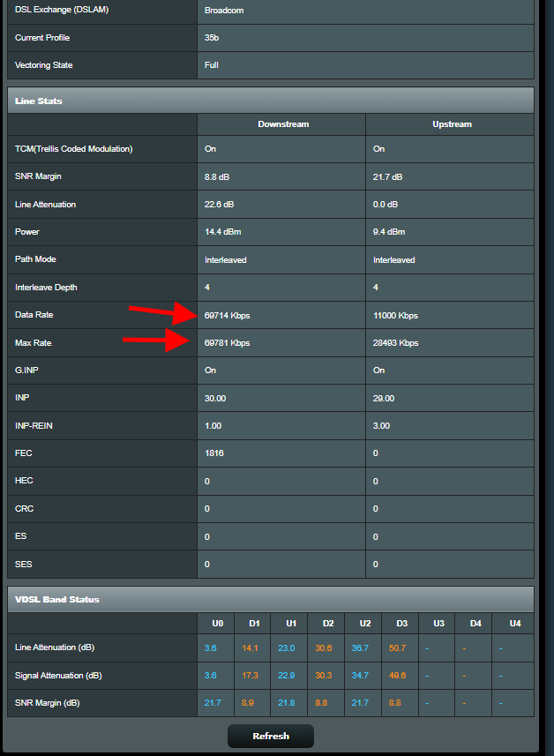This screenshot has height=756, width=554.
Task: Click the Downstream column header
Action: (x=283, y=124)
